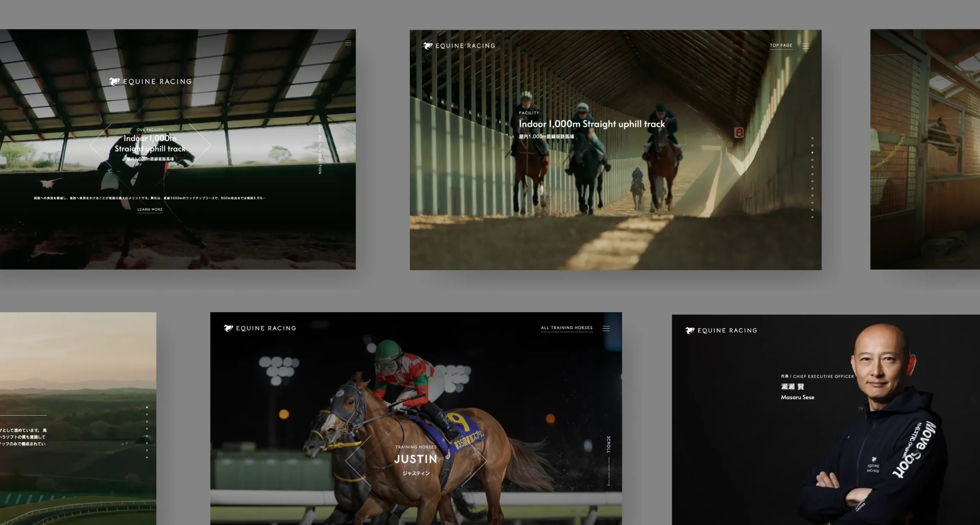Click Indoor 1,000m diamond title on Our Facility
This screenshot has height=525, width=980.
150,144
